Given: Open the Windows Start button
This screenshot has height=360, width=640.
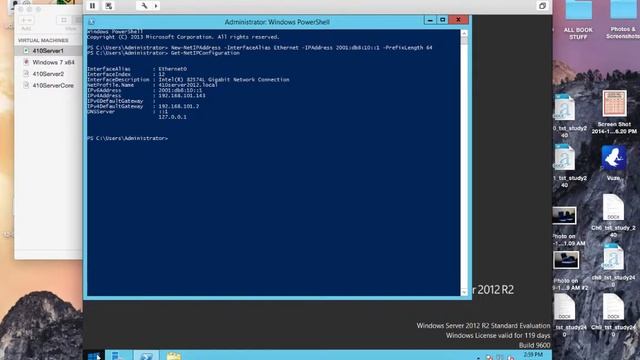Looking at the screenshot, I should (94, 356).
